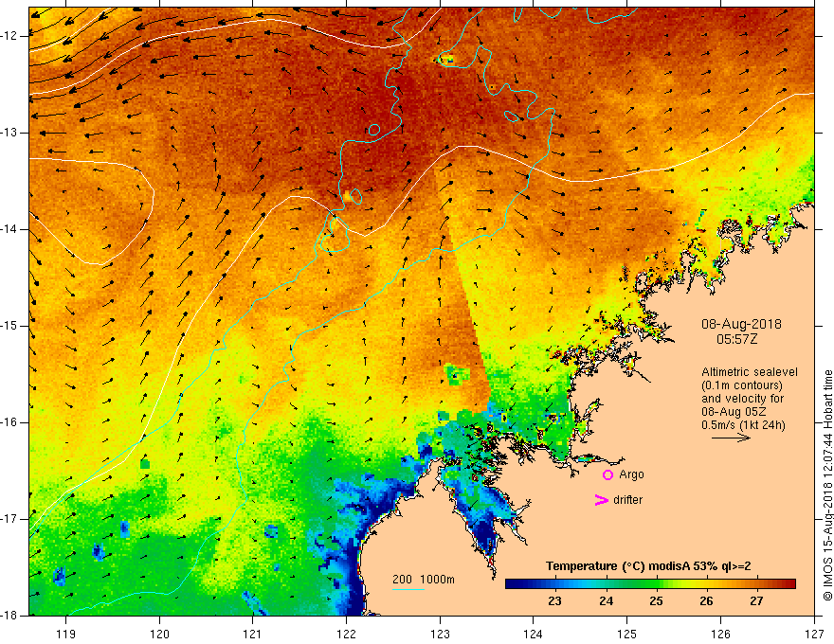Viewport: 834px width, 644px height.
Task: Click the 'and velocity for' legend line
Action: click(x=742, y=399)
